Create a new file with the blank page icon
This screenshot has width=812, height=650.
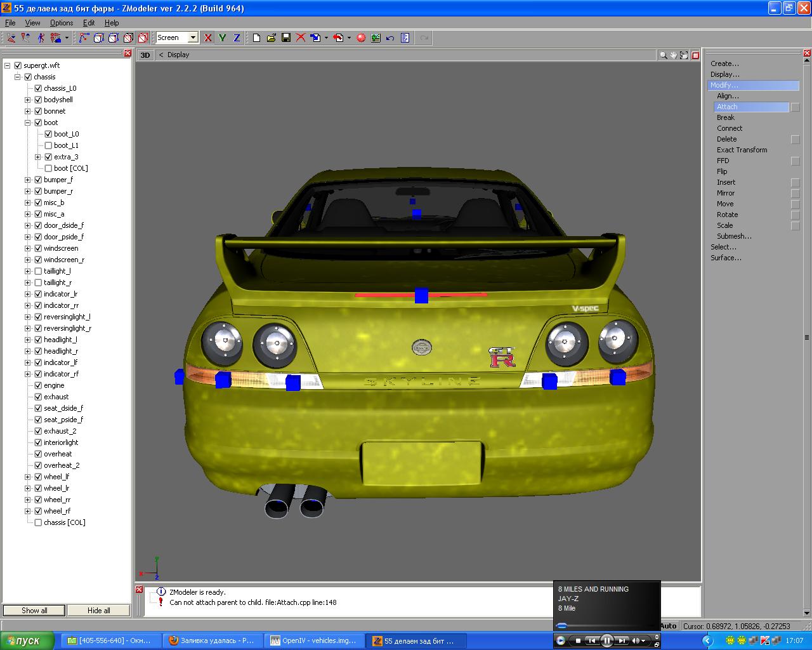256,38
